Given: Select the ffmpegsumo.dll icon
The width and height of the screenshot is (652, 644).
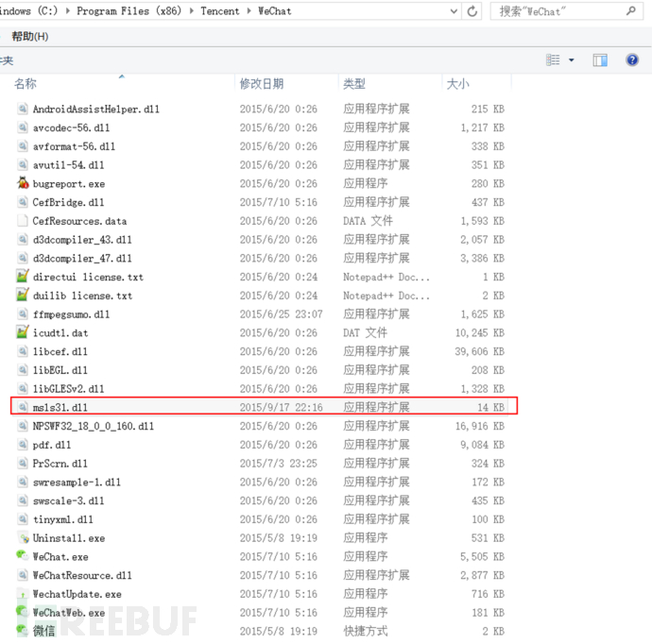Looking at the screenshot, I should pos(23,314).
